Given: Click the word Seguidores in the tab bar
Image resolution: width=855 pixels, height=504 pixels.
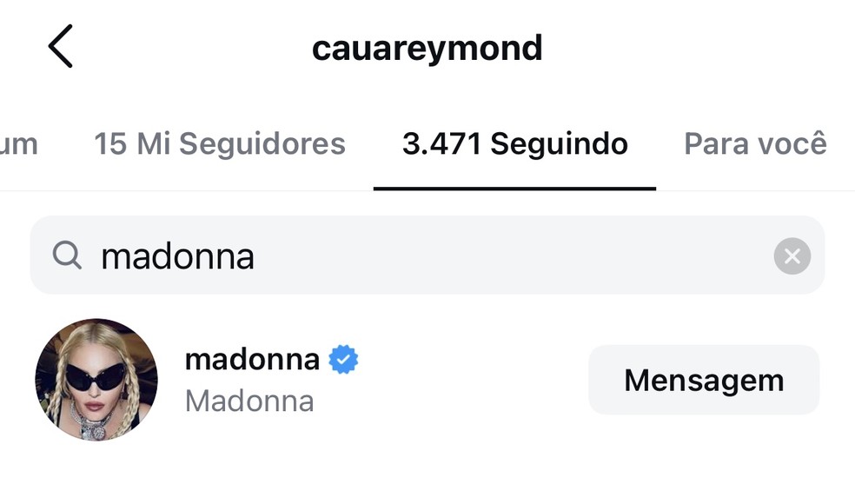Looking at the screenshot, I should click(x=262, y=144).
